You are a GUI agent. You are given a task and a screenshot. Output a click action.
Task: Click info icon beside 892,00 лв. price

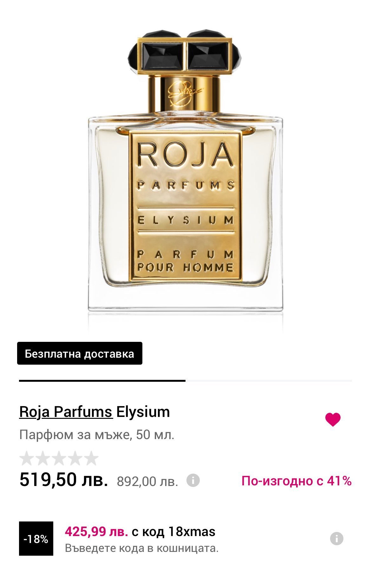click(193, 480)
